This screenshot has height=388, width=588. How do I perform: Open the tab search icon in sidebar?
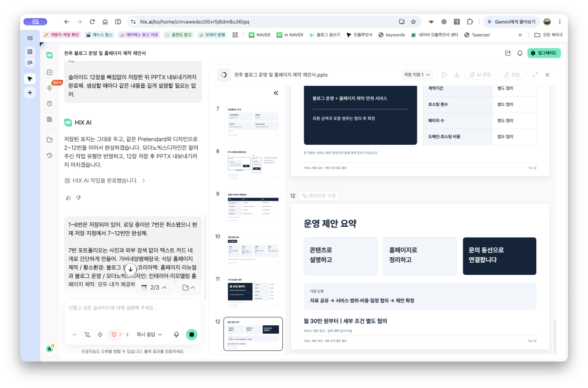point(30,63)
